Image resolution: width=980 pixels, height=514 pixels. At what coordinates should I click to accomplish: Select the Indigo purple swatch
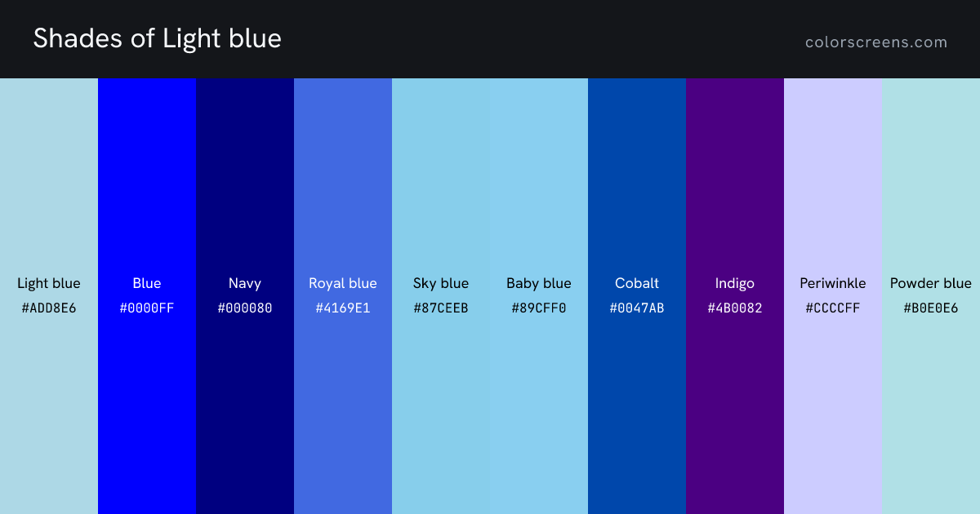coord(735,296)
